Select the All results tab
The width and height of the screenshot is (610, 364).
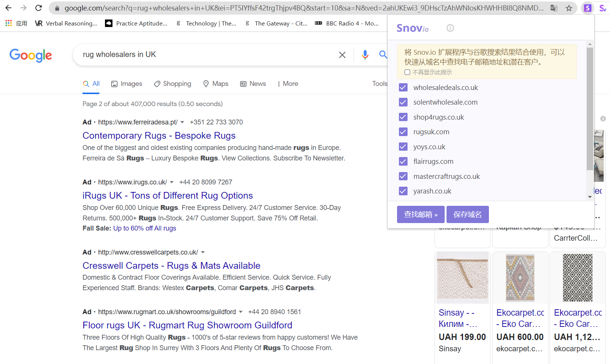[91, 84]
